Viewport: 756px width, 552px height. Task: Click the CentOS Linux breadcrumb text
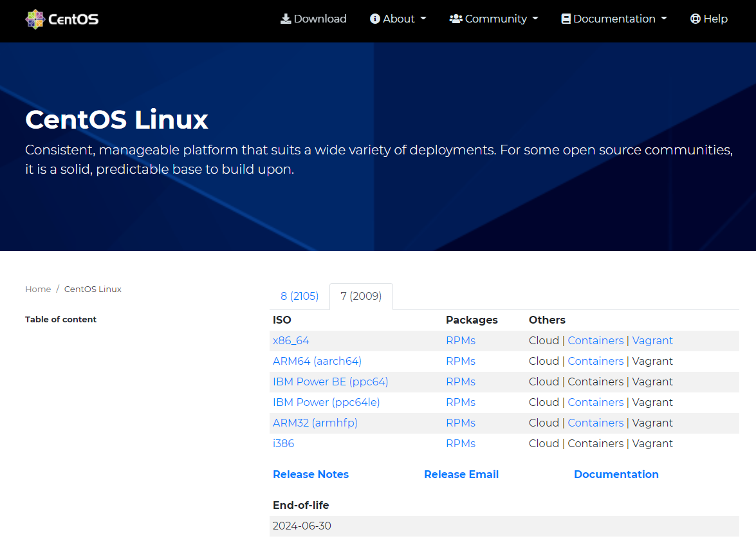pos(93,290)
